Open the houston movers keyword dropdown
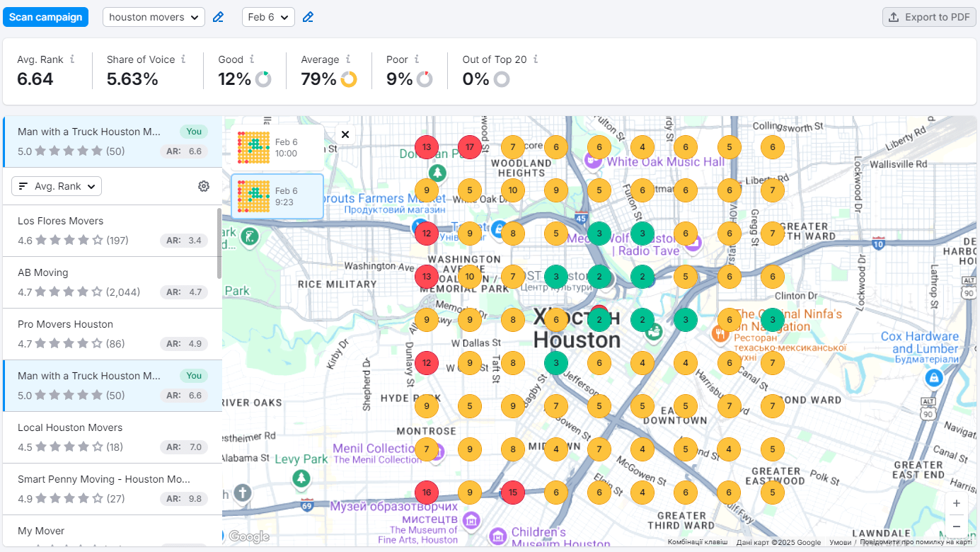 click(154, 17)
